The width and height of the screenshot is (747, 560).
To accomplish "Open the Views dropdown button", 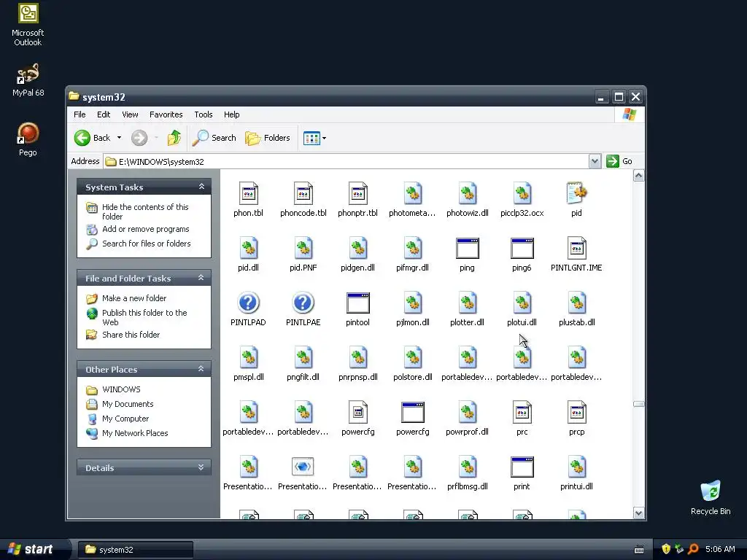I will pos(315,138).
